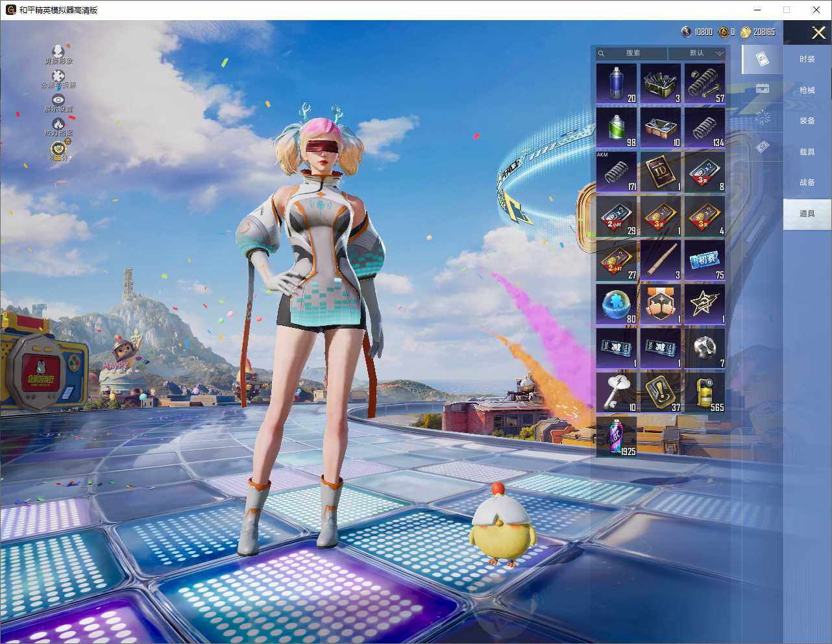Select the first 减 discount coupon
Screen dimensions: 832x644
click(x=617, y=348)
